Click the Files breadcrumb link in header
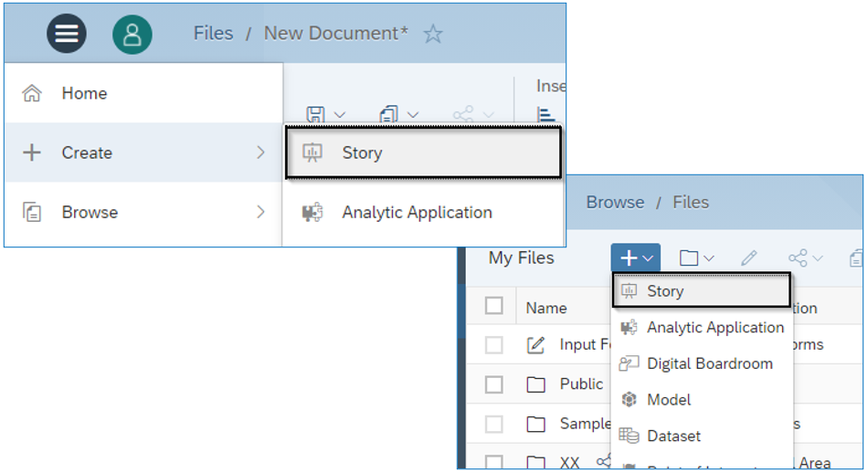The width and height of the screenshot is (868, 473). (x=213, y=33)
